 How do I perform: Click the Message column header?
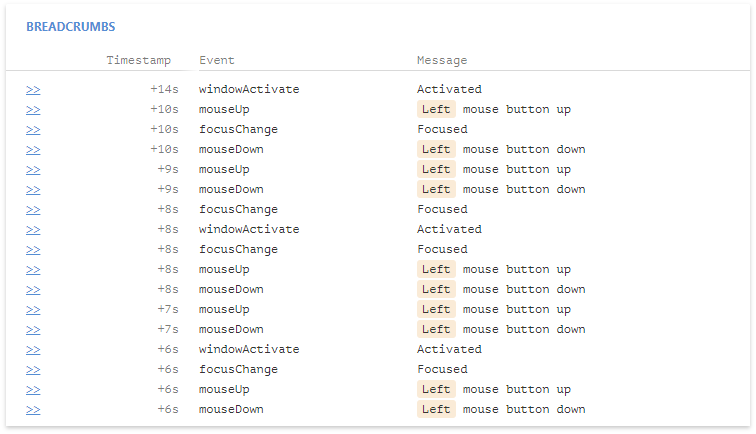pyautogui.click(x=442, y=61)
